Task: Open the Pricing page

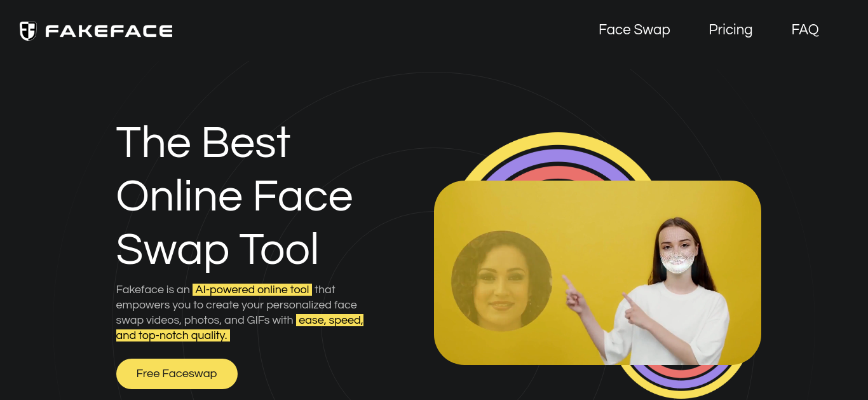Action: click(731, 30)
